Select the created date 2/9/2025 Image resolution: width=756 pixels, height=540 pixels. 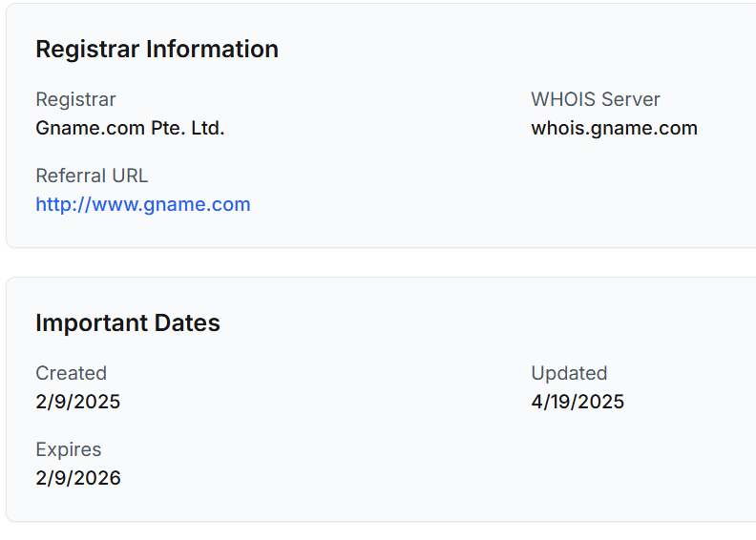coord(78,402)
